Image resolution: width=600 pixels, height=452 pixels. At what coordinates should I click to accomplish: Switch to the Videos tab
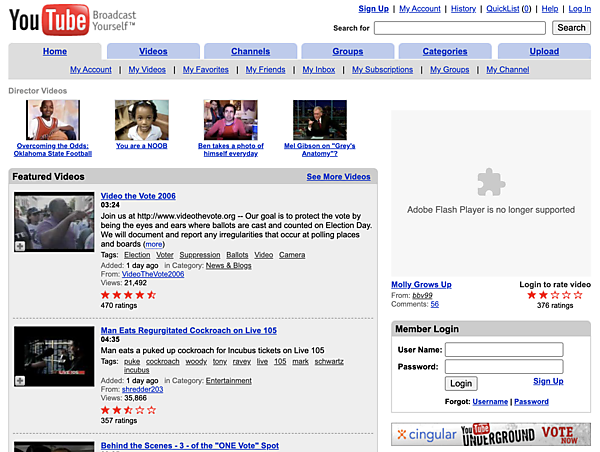153,51
